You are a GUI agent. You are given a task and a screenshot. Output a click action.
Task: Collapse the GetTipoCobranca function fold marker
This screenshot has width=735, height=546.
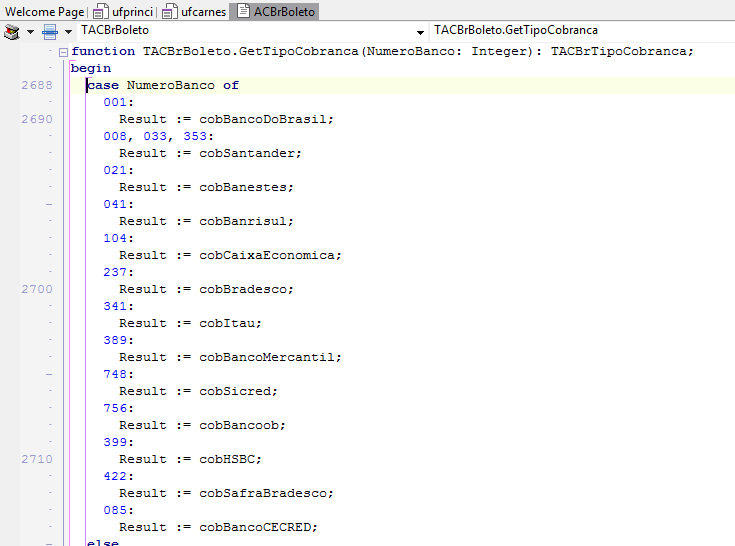coord(63,52)
